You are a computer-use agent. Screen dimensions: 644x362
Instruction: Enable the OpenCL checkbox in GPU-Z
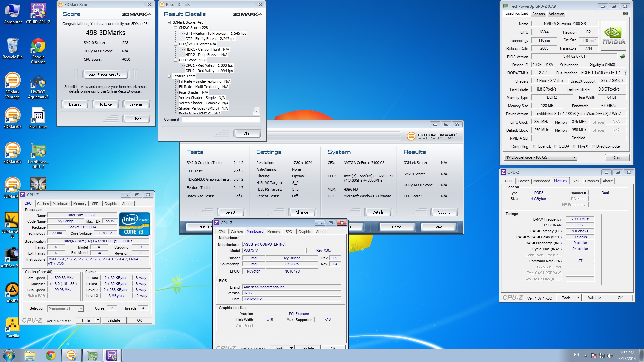tap(535, 146)
